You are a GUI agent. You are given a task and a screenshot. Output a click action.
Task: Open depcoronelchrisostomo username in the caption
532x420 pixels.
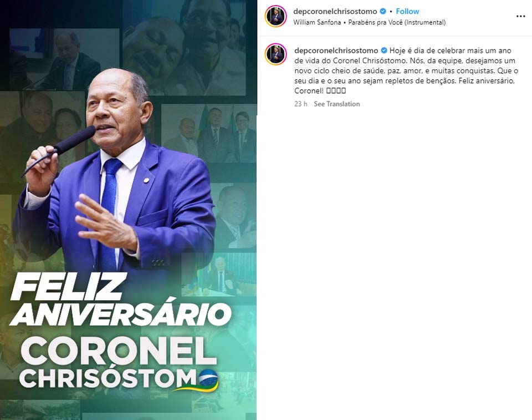336,50
